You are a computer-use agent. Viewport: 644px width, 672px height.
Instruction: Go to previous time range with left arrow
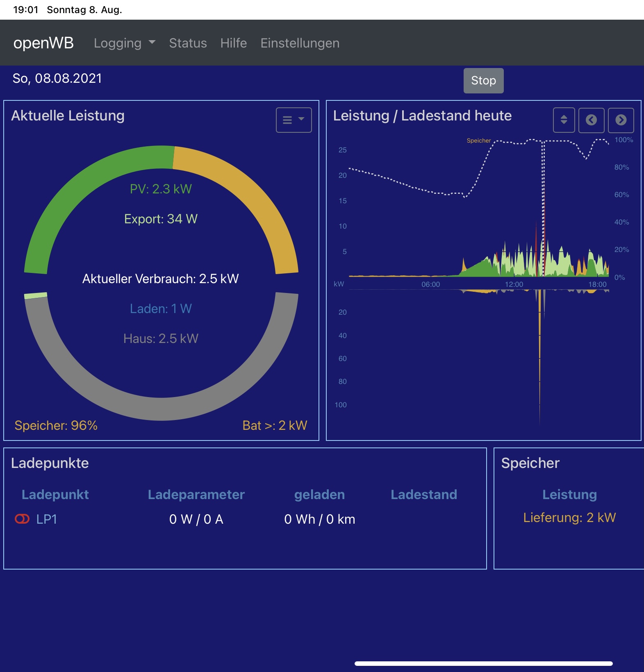click(x=591, y=120)
